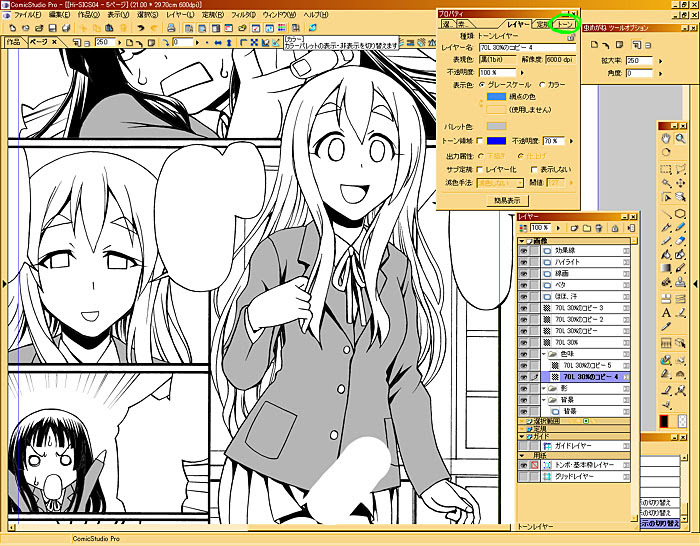Click the パレット色 gray swatch
This screenshot has width=700, height=546.
496,126
